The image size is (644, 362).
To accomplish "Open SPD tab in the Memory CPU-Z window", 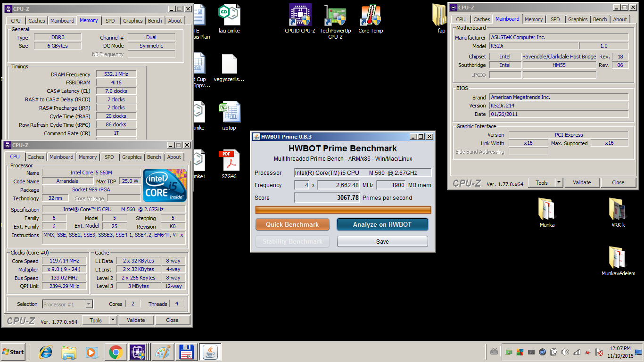I will click(x=110, y=21).
